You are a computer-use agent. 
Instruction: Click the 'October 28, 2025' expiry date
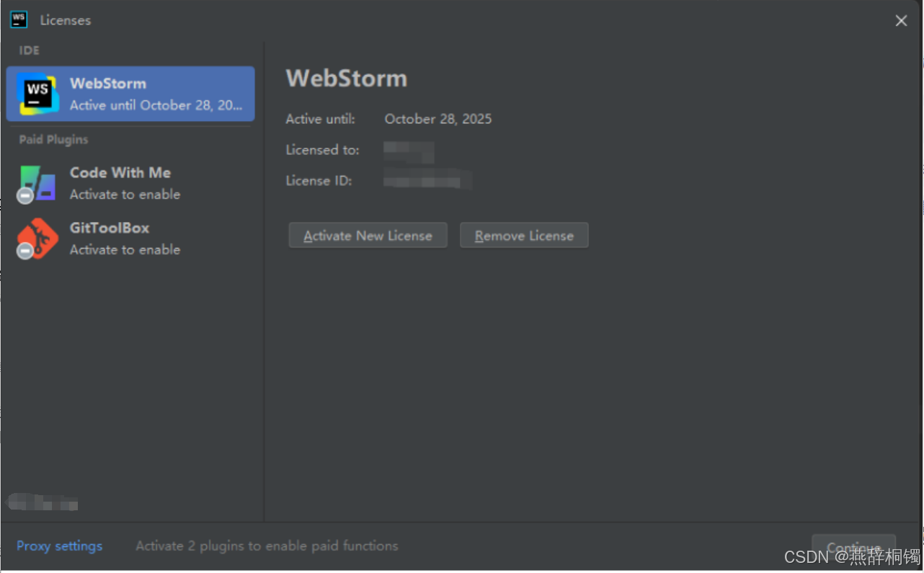point(438,119)
